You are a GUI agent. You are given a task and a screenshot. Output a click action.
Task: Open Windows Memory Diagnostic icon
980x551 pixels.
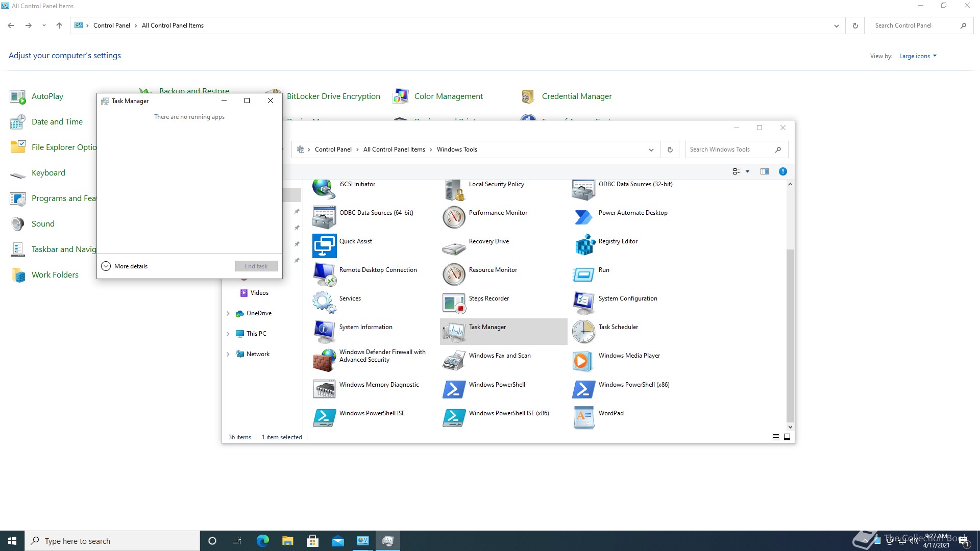(x=324, y=389)
